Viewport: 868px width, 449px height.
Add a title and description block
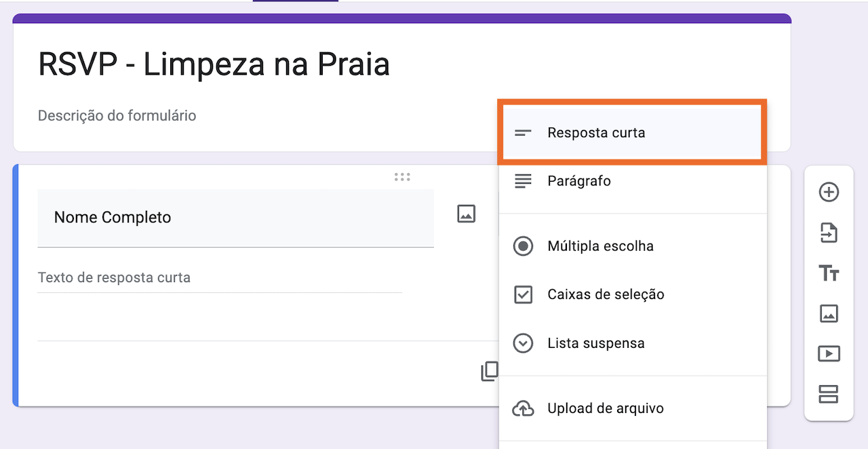coord(829,273)
